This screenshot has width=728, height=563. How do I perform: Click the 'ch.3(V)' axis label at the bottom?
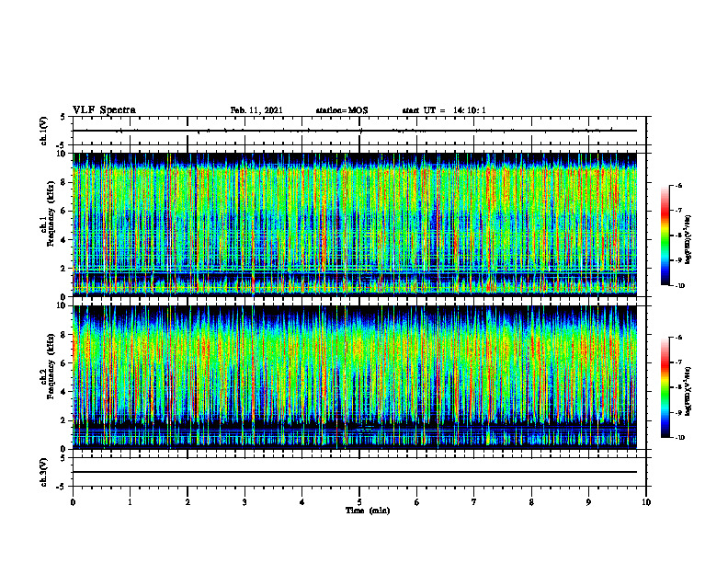(x=44, y=473)
